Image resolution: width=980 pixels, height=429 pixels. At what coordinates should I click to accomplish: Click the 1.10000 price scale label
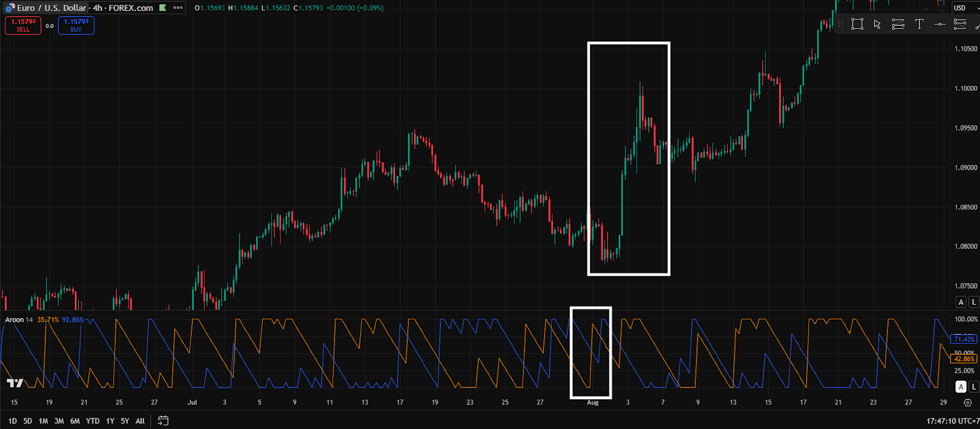[966, 88]
